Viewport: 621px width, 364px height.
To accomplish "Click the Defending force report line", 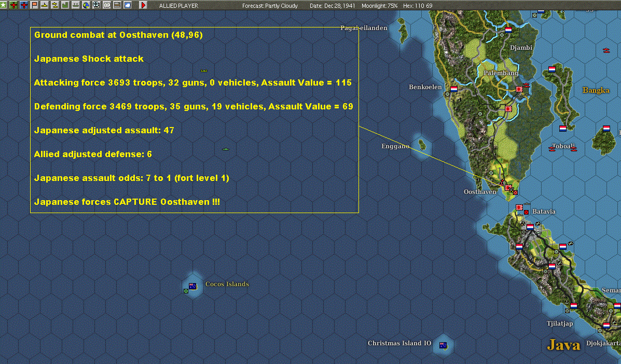I will point(194,106).
